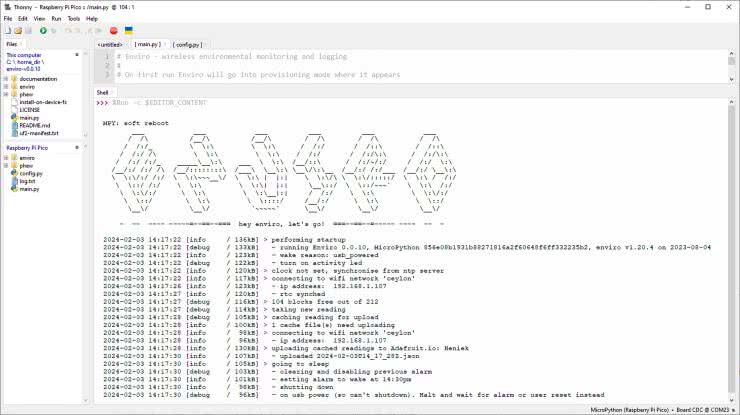Run current script with green play icon
The width and height of the screenshot is (740, 415).
coord(43,31)
